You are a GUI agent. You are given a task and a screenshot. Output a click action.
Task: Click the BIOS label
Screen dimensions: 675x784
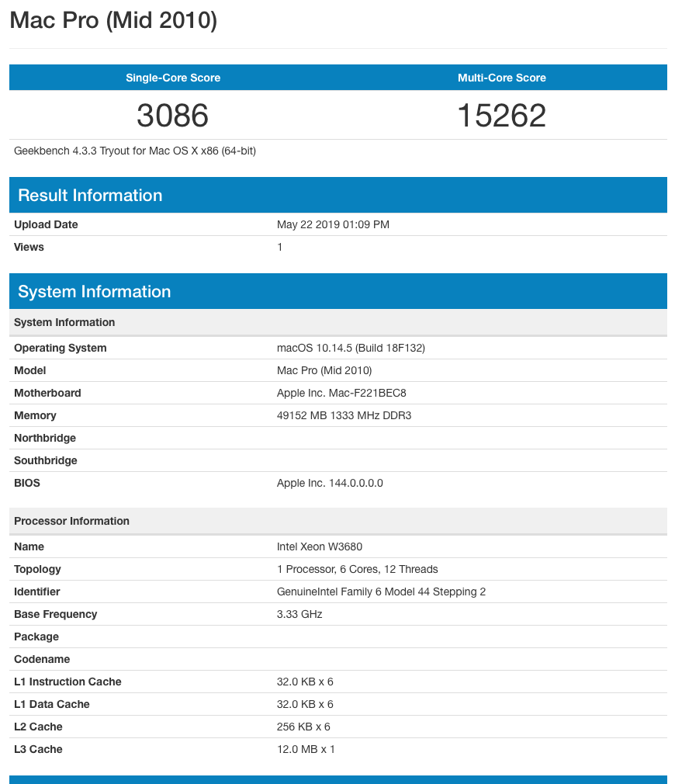tap(27, 483)
